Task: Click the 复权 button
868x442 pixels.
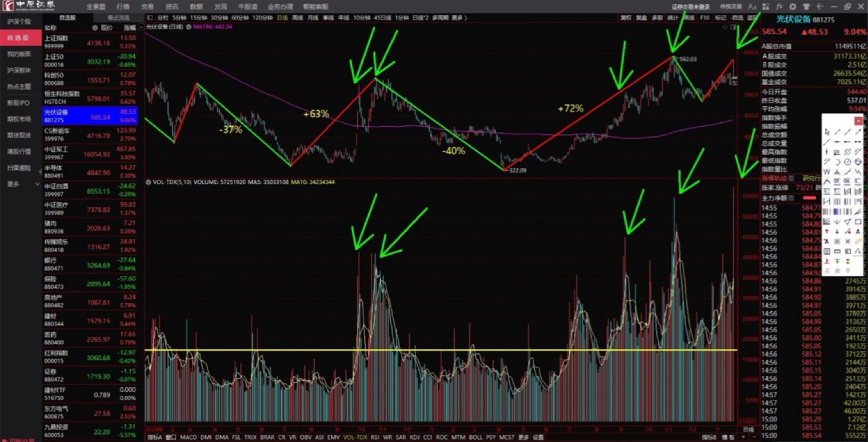Action: click(x=626, y=18)
